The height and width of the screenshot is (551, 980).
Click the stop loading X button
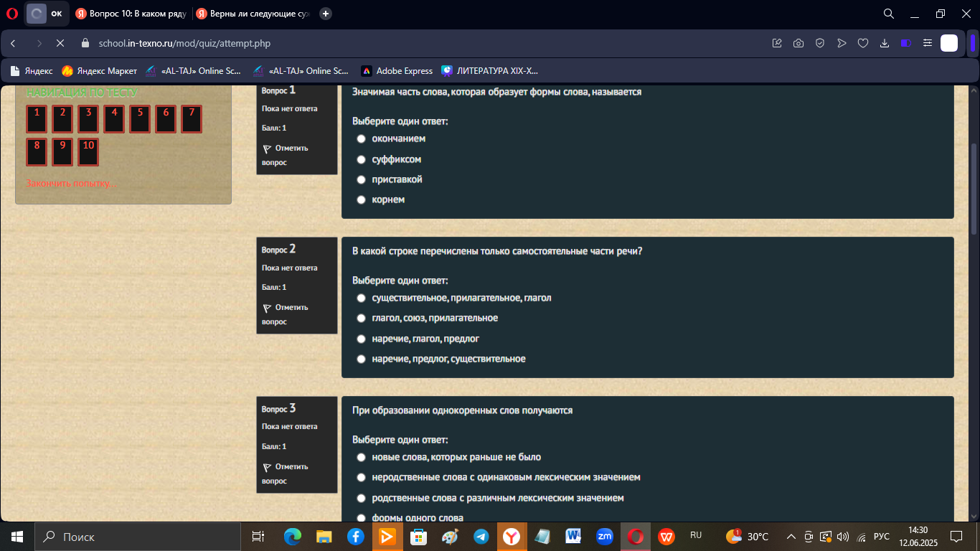pos(60,43)
